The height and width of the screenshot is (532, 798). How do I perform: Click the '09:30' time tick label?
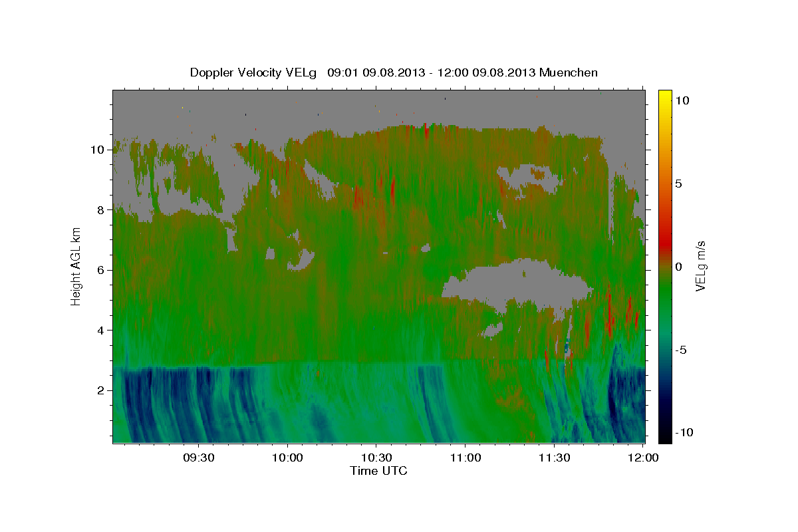click(199, 458)
